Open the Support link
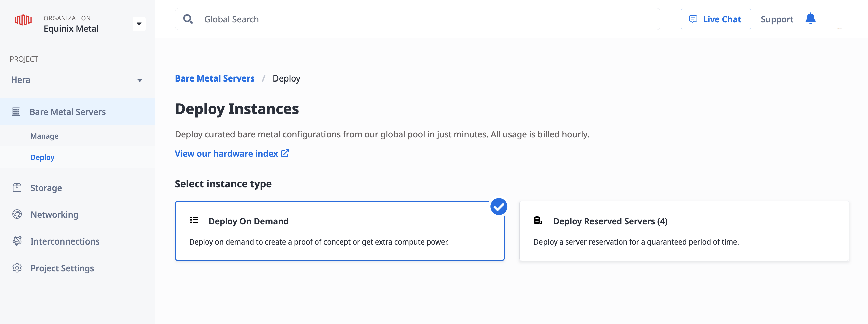The image size is (868, 324). click(777, 19)
